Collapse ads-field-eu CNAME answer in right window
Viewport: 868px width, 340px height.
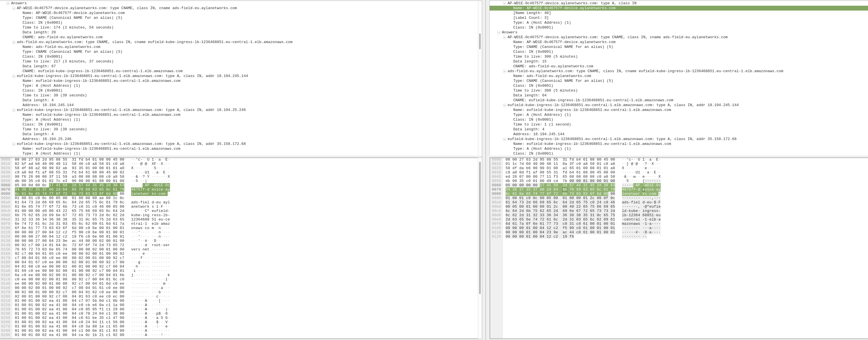504,71
